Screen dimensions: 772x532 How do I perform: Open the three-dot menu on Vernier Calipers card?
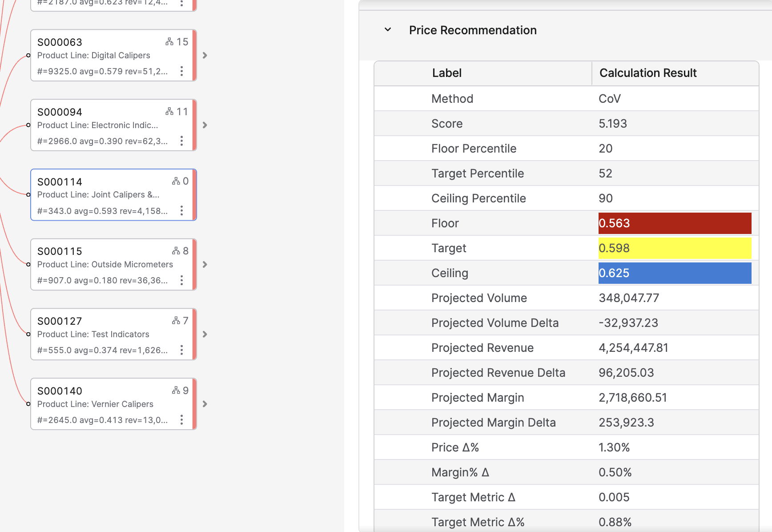point(182,419)
